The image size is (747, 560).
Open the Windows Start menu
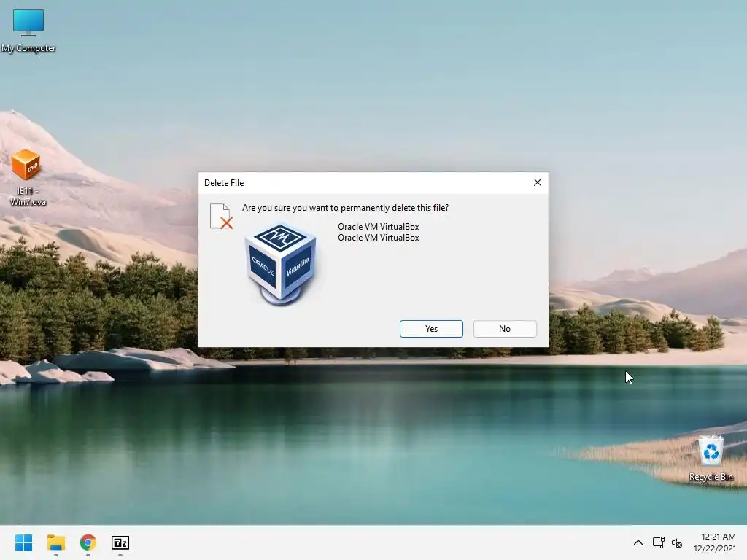23,542
